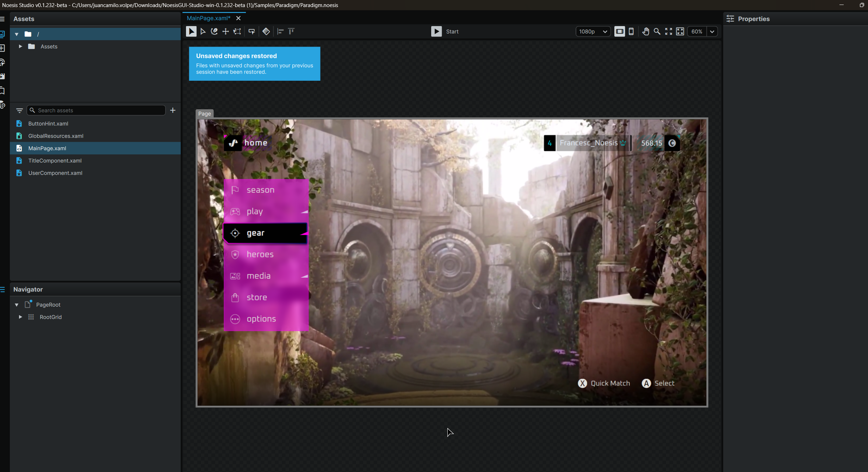Open the zoom level dropdown arrow
The image size is (868, 472).
[712, 31]
